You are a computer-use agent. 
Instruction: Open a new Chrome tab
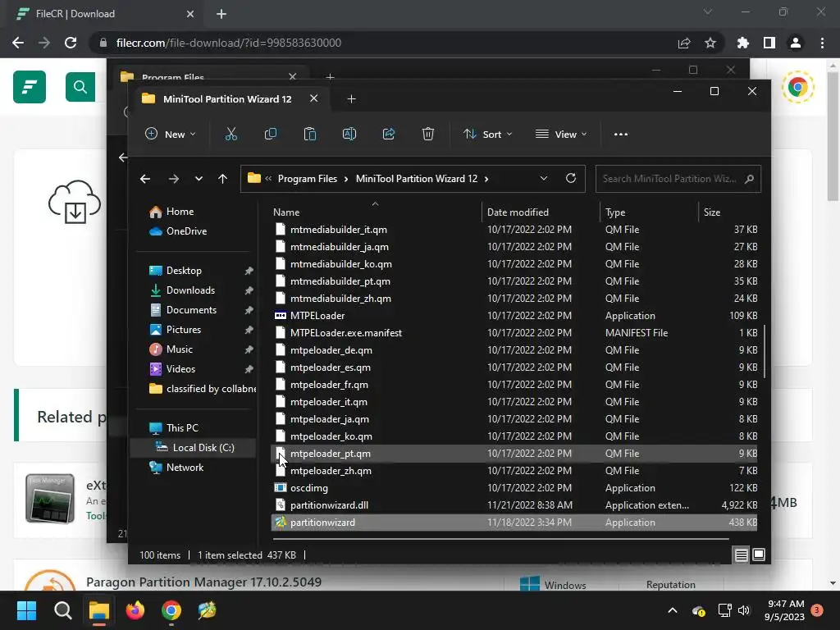[221, 14]
